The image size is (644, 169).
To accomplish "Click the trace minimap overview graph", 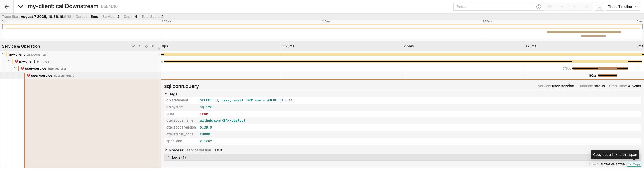I will point(322,31).
